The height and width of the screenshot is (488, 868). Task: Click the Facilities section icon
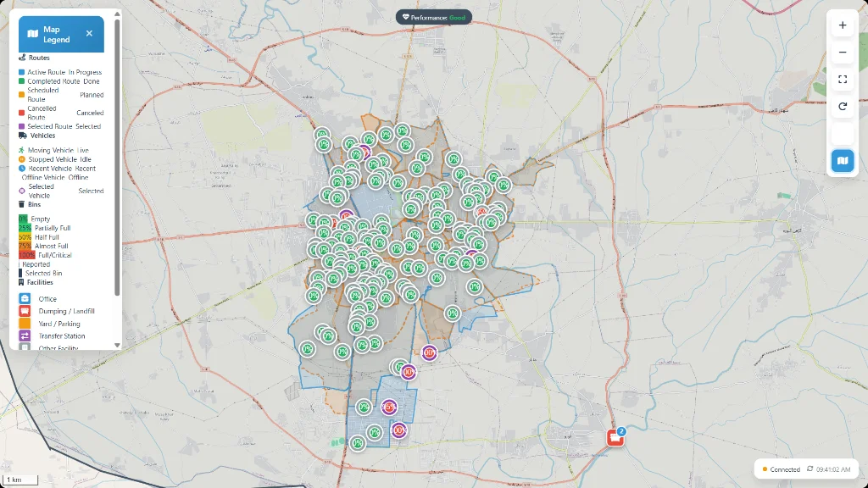[x=21, y=282]
